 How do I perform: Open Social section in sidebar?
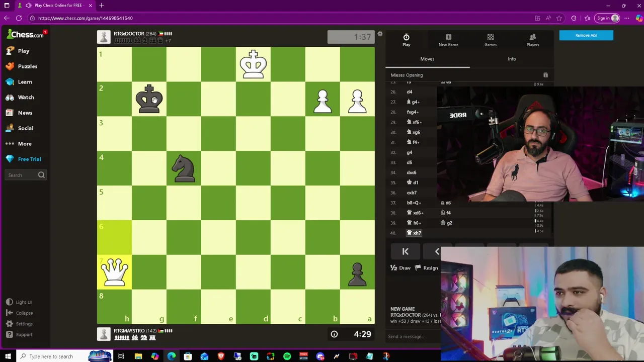(x=20, y=128)
